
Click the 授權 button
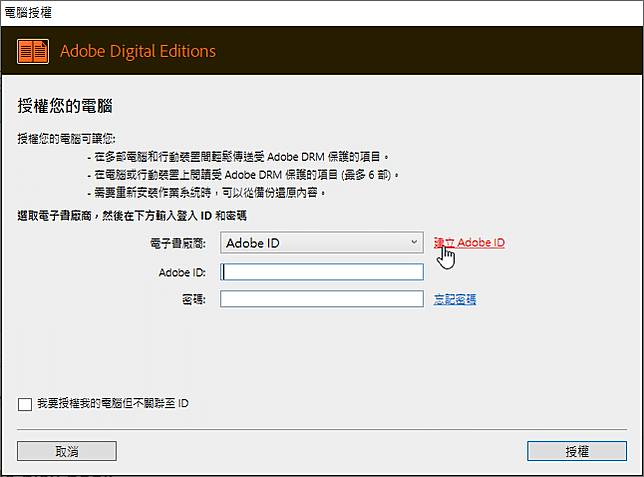pos(577,452)
